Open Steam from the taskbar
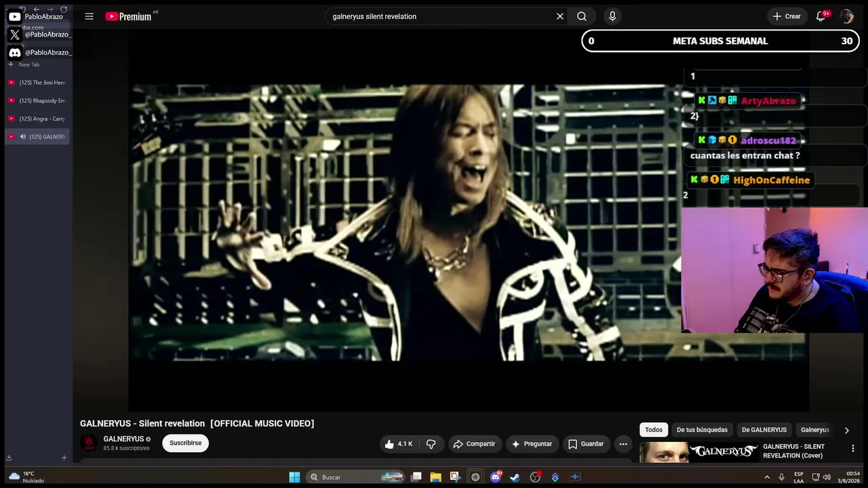This screenshot has width=868, height=488. tap(515, 477)
